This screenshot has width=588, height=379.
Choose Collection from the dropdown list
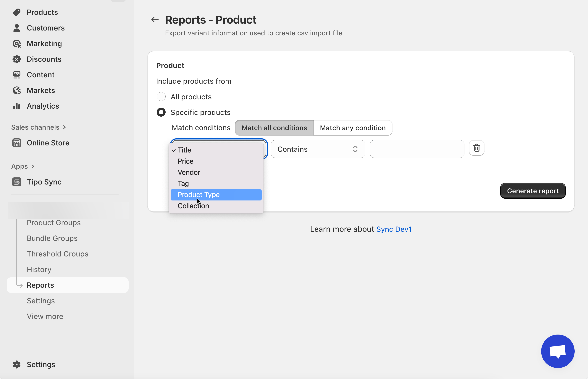click(x=193, y=206)
